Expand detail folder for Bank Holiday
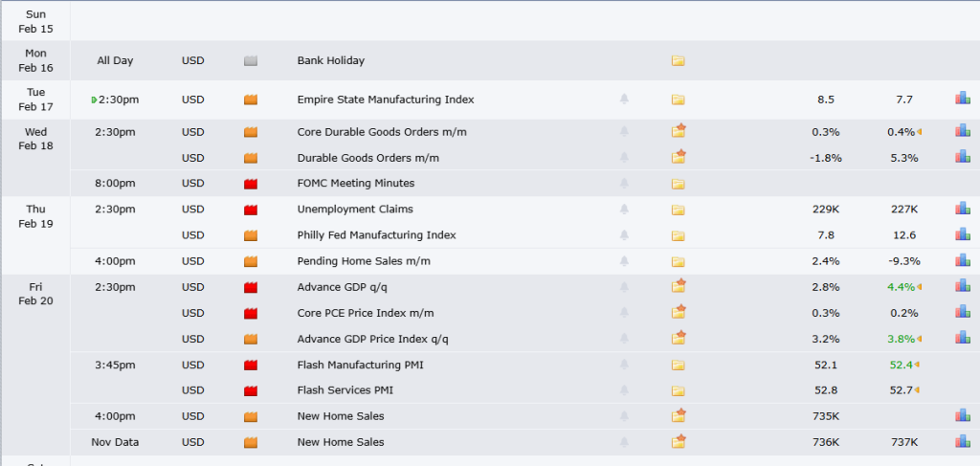The width and height of the screenshot is (980, 466). 678,61
